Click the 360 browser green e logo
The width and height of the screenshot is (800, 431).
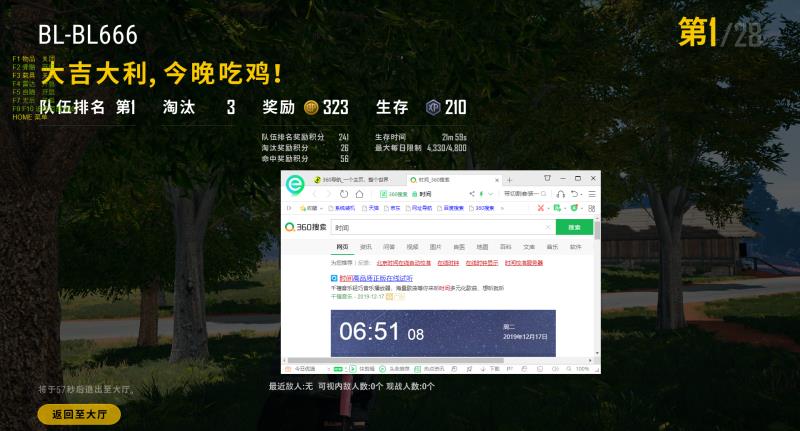click(295, 184)
